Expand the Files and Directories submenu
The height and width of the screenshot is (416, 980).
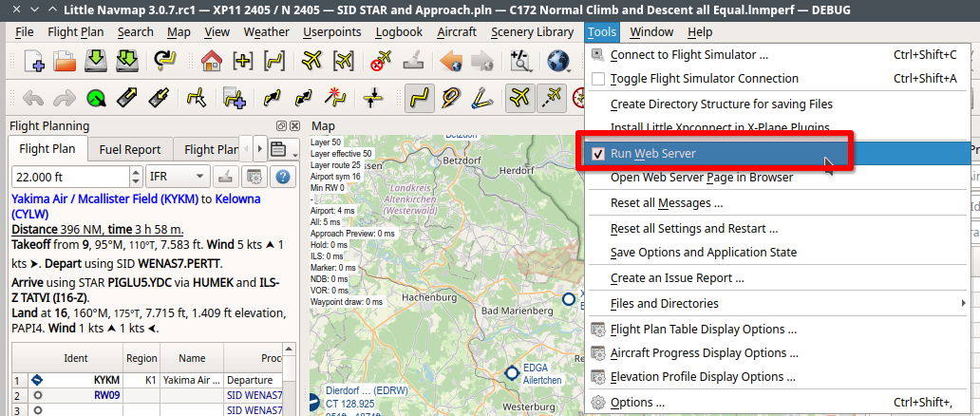click(x=776, y=303)
